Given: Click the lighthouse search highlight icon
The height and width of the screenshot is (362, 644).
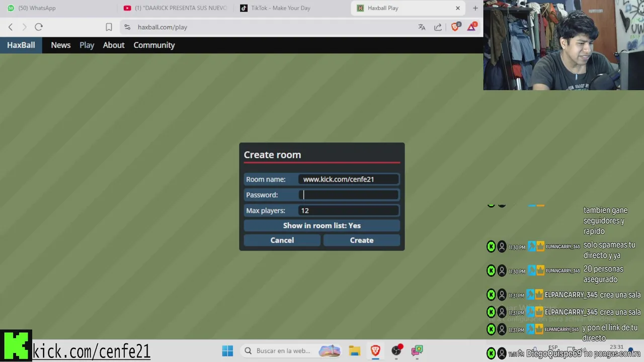Looking at the screenshot, I should tap(330, 351).
